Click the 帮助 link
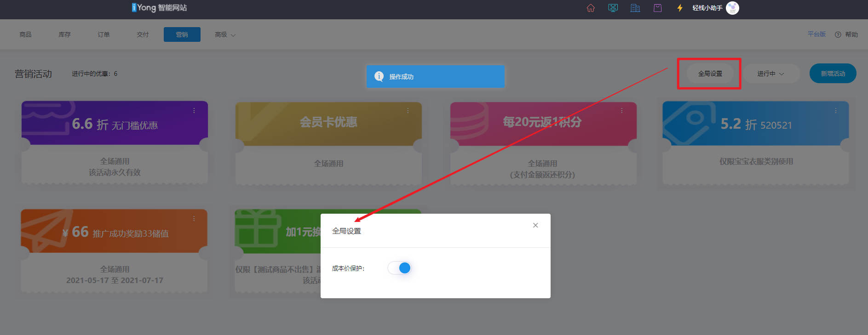Screen dimensions: 868x335 851,34
